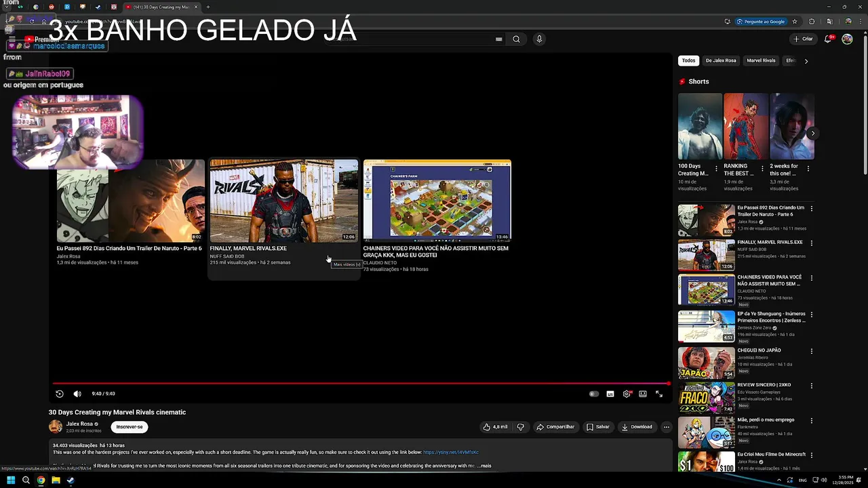This screenshot has height=488, width=868.
Task: Open endscreen Naruto trailer Parte 6 video
Action: tap(130, 201)
